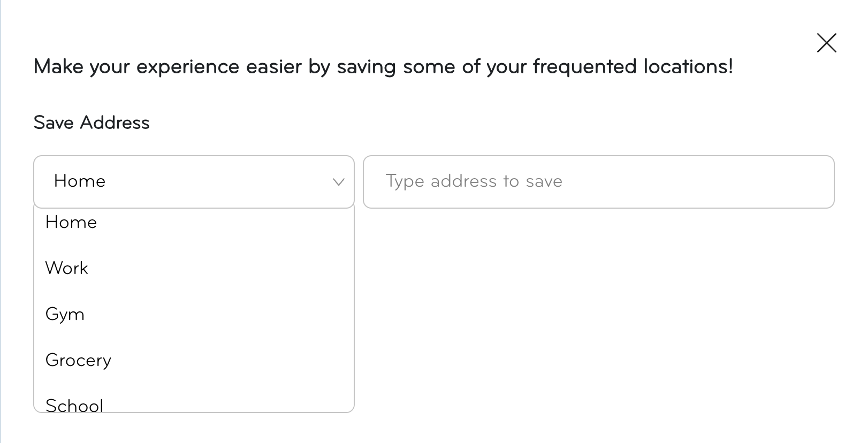Image resolution: width=868 pixels, height=443 pixels.
Task: Click the partially visible School entry
Action: coord(74,405)
